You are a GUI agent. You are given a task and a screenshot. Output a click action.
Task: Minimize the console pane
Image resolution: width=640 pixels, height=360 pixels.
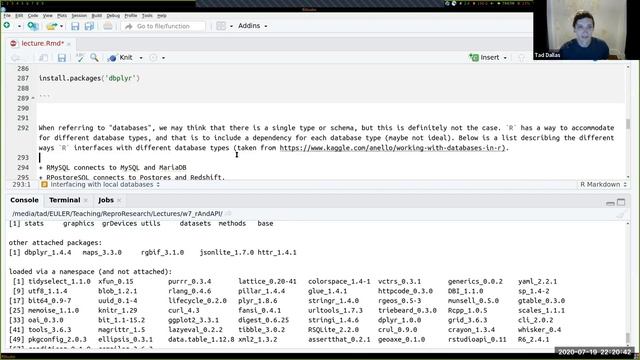[610, 203]
